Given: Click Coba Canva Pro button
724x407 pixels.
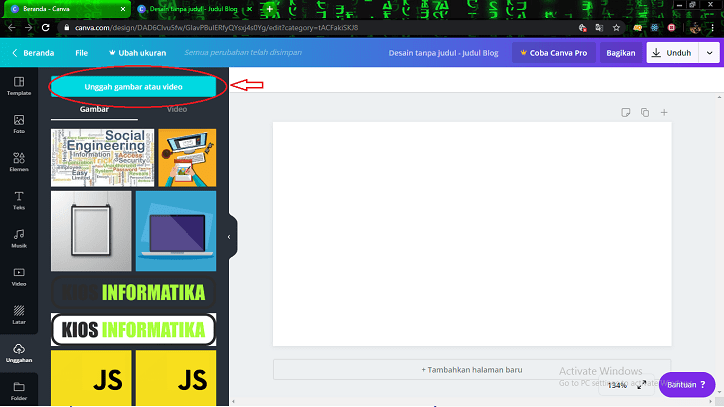Looking at the screenshot, I should [554, 53].
